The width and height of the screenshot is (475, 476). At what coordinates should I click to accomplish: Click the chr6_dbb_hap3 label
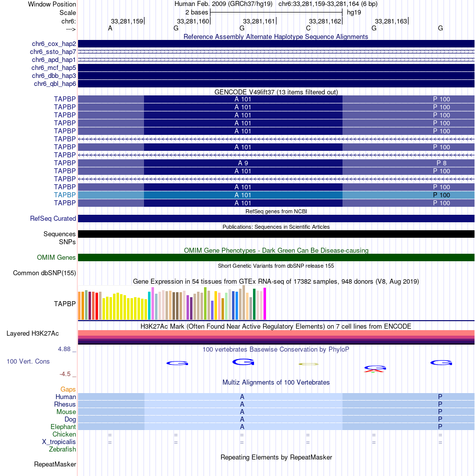[54, 75]
